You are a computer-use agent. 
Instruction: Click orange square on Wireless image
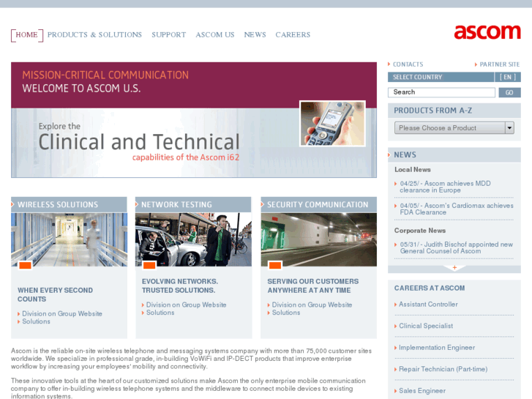point(25,265)
